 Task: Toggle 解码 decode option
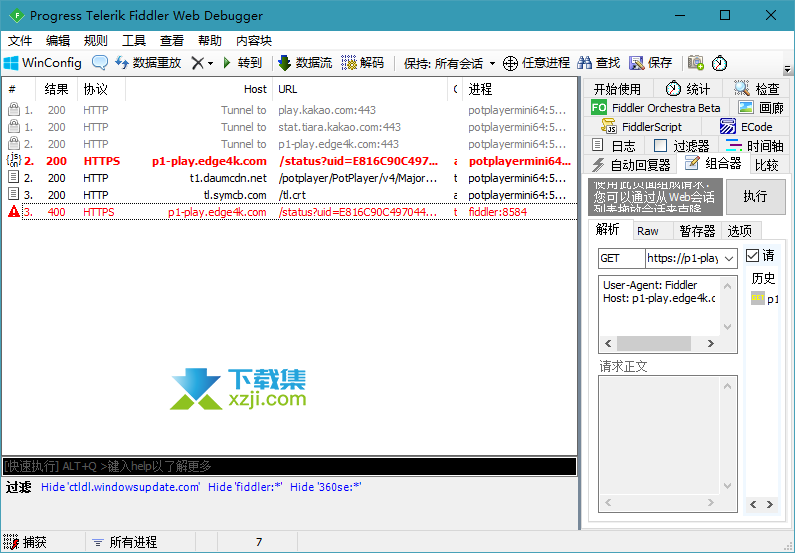click(x=363, y=63)
